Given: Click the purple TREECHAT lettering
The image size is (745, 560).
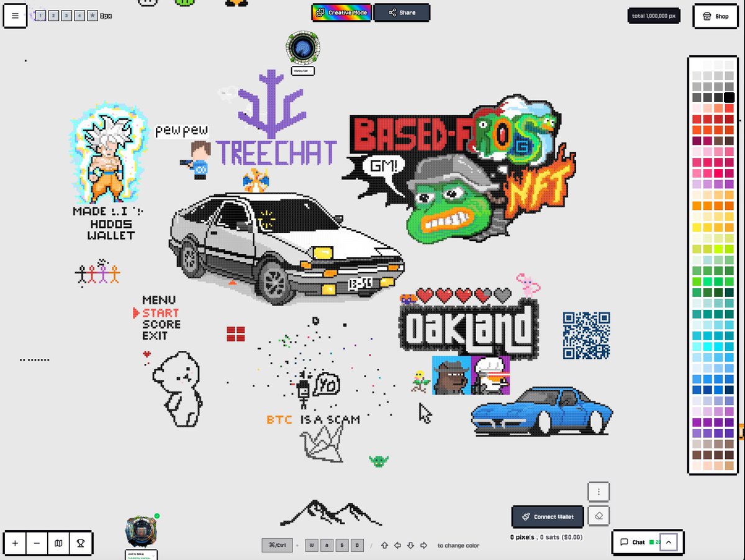Looking at the screenshot, I should pos(276,153).
